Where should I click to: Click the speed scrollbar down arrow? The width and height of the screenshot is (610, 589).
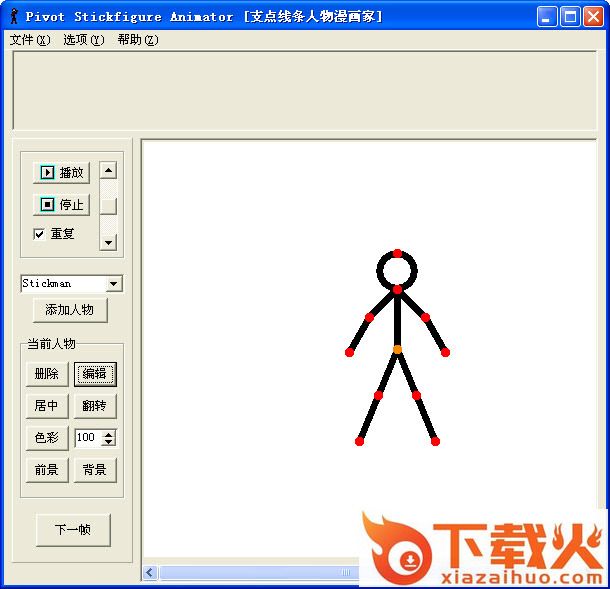108,243
